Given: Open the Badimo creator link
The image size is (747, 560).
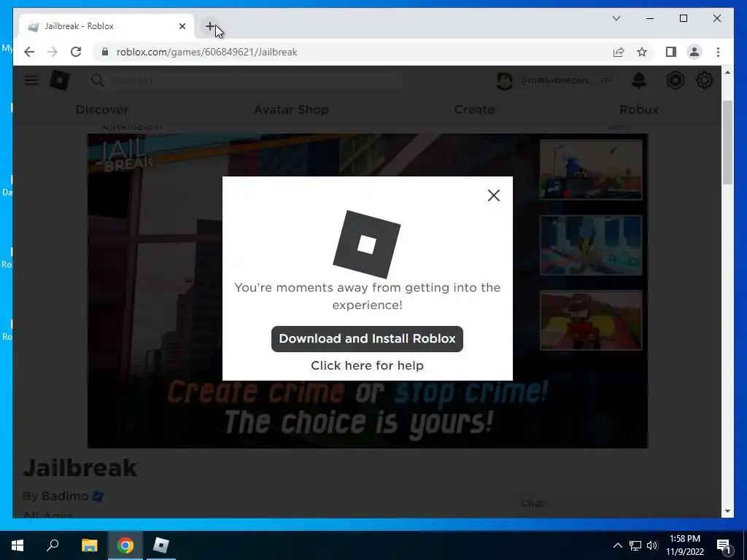Looking at the screenshot, I should pos(64,496).
